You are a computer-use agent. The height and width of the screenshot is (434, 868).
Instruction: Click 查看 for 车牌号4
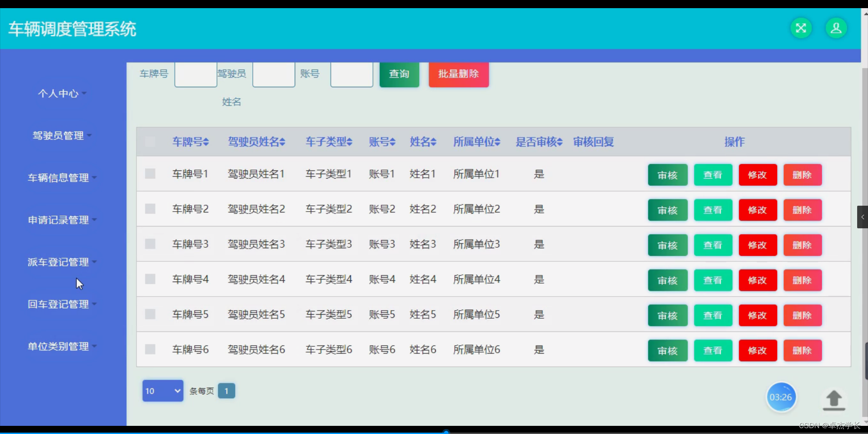pos(713,280)
